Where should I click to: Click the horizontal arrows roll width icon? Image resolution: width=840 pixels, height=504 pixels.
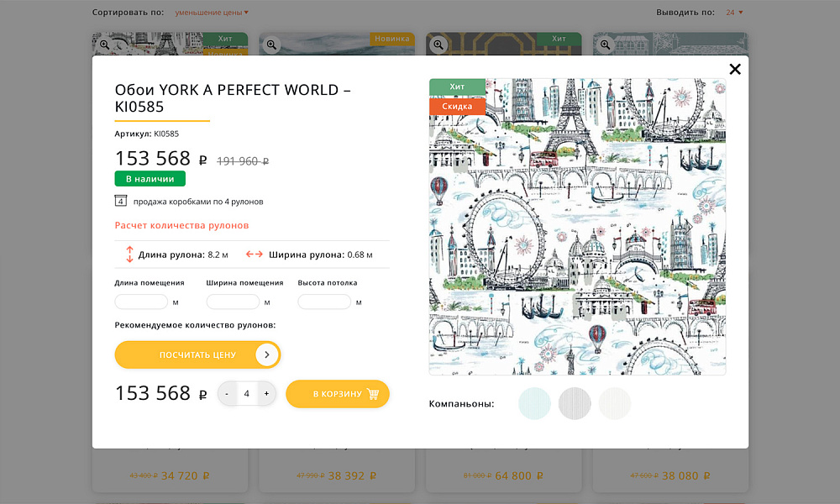click(x=254, y=255)
